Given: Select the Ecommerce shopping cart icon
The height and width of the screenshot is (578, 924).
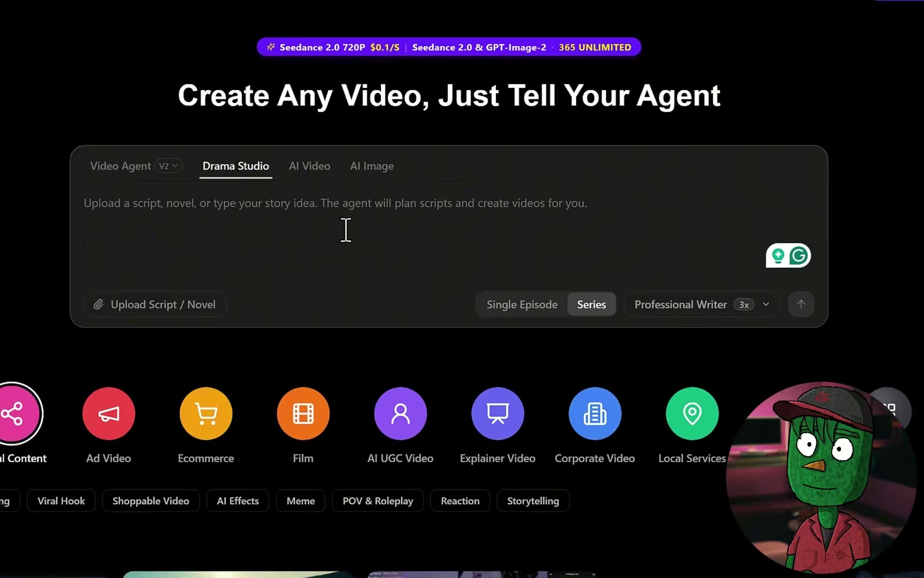Looking at the screenshot, I should [x=206, y=414].
